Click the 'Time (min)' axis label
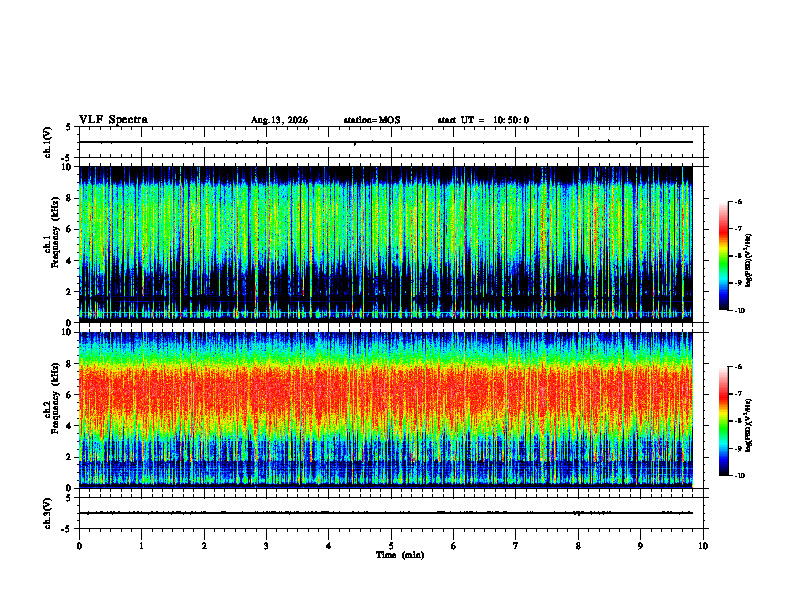 [x=400, y=555]
